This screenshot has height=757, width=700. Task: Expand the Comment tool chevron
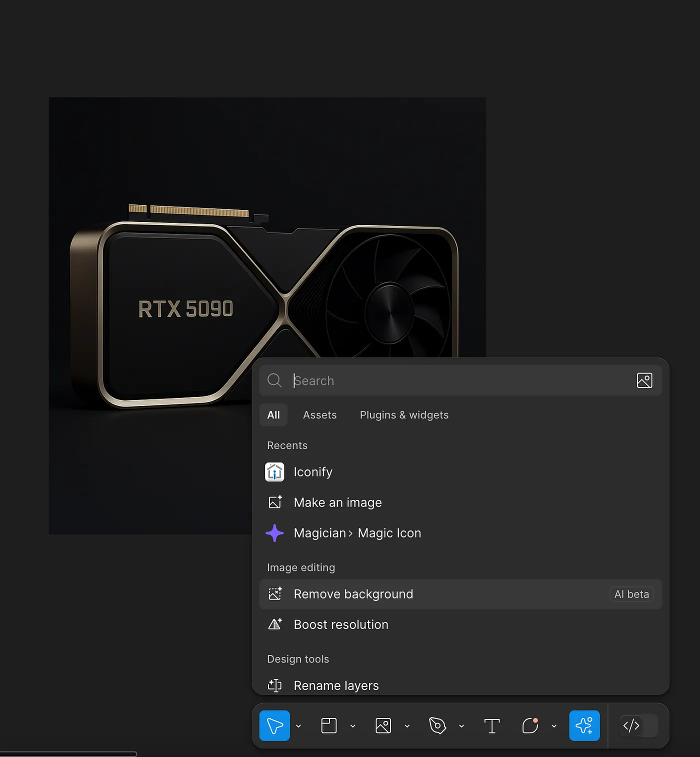[554, 725]
